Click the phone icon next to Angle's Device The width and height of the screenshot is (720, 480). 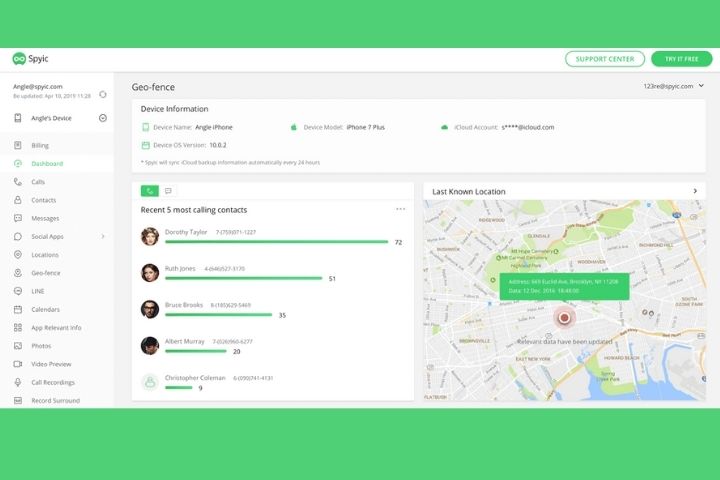pos(17,118)
